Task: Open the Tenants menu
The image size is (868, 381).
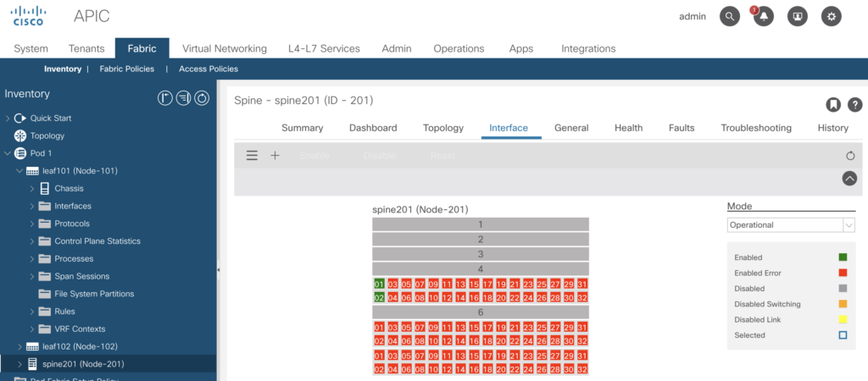Action: coord(86,48)
